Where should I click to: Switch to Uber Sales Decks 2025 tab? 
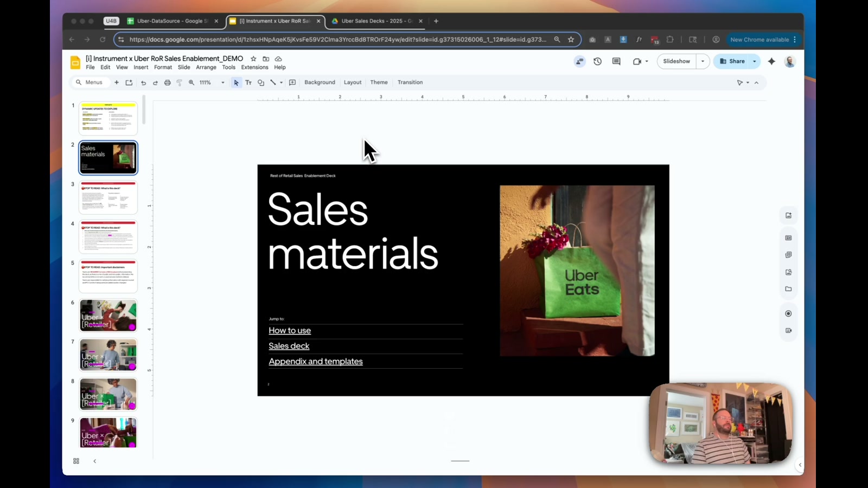pos(376,21)
